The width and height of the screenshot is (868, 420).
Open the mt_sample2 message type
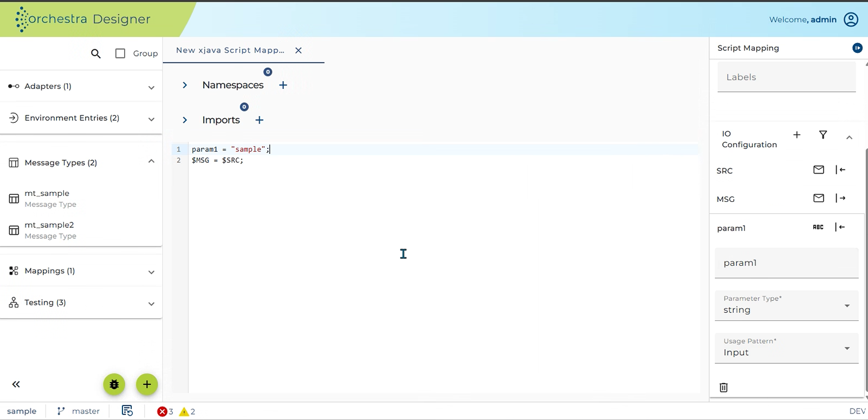81,230
